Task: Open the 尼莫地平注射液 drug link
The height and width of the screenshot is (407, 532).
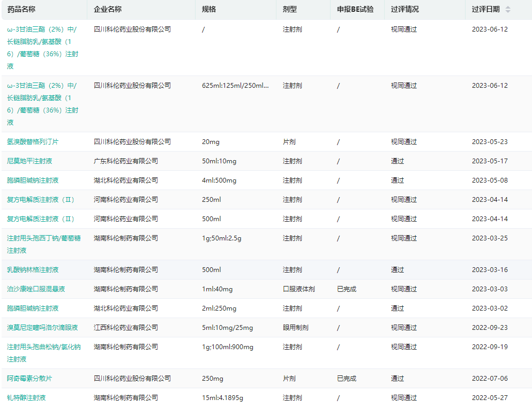Action: click(29, 161)
